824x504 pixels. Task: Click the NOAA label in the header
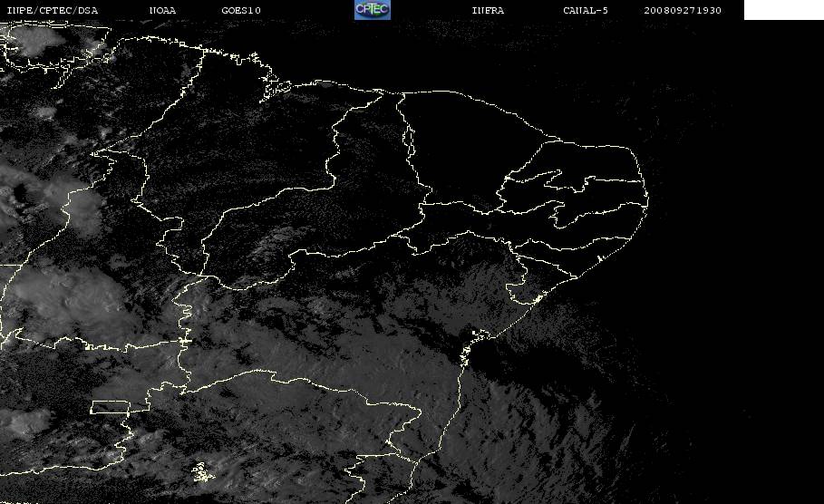point(162,10)
